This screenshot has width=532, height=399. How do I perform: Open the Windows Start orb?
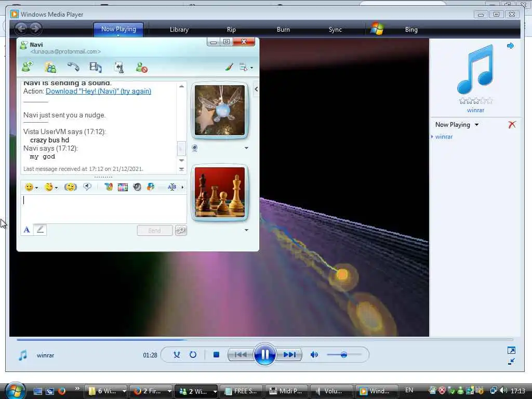(x=15, y=390)
